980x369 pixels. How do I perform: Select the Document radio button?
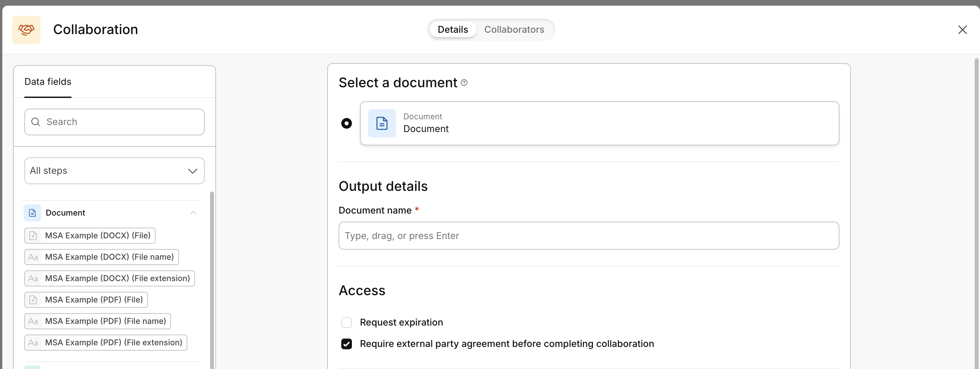click(346, 123)
